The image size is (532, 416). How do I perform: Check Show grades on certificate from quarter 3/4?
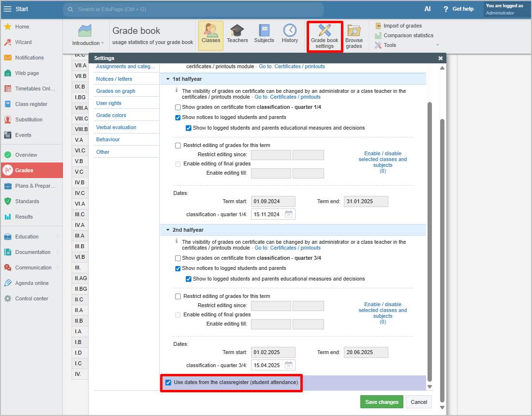(178, 258)
